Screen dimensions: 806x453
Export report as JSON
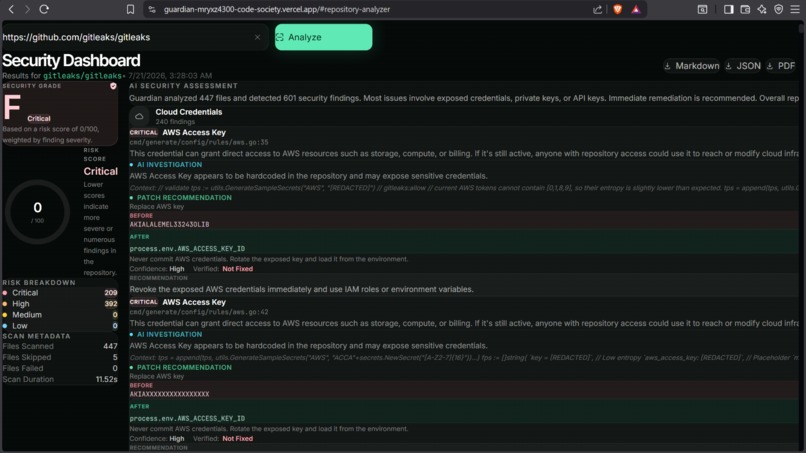tap(743, 66)
